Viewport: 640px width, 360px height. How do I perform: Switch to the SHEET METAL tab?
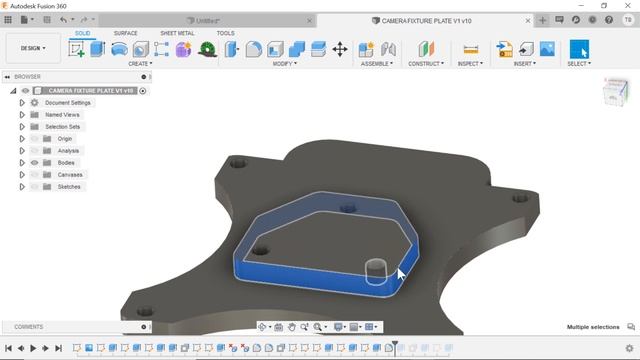click(177, 33)
